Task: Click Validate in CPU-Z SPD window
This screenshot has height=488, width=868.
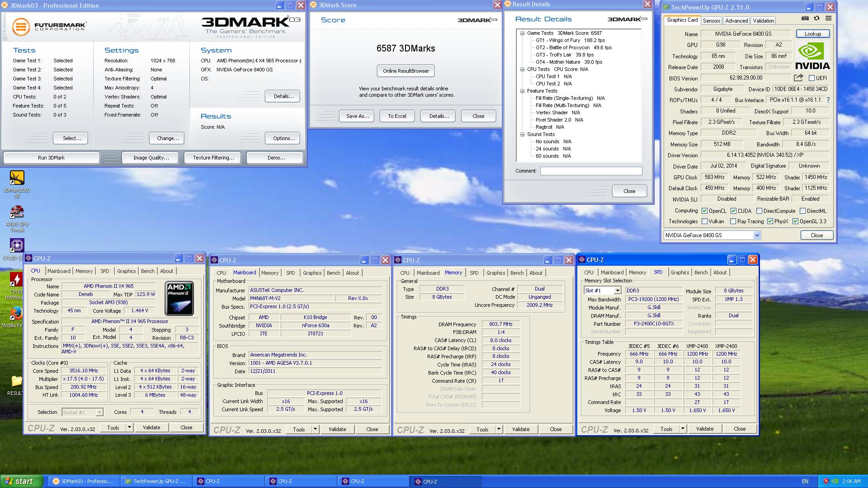Action: pos(704,429)
